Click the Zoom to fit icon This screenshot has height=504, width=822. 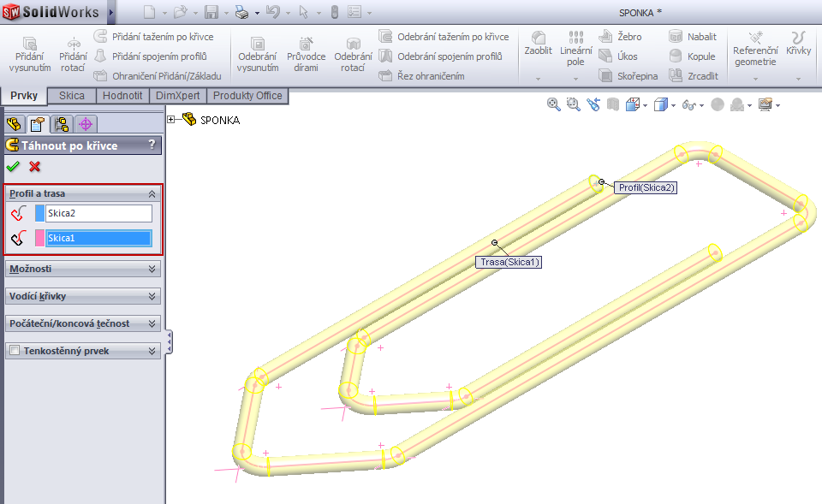coord(552,104)
